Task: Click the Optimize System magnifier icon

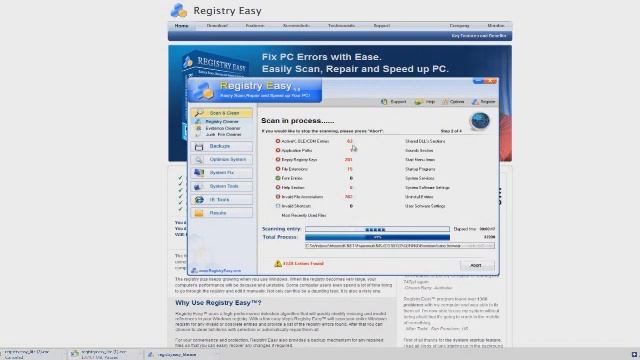Action: click(x=199, y=160)
